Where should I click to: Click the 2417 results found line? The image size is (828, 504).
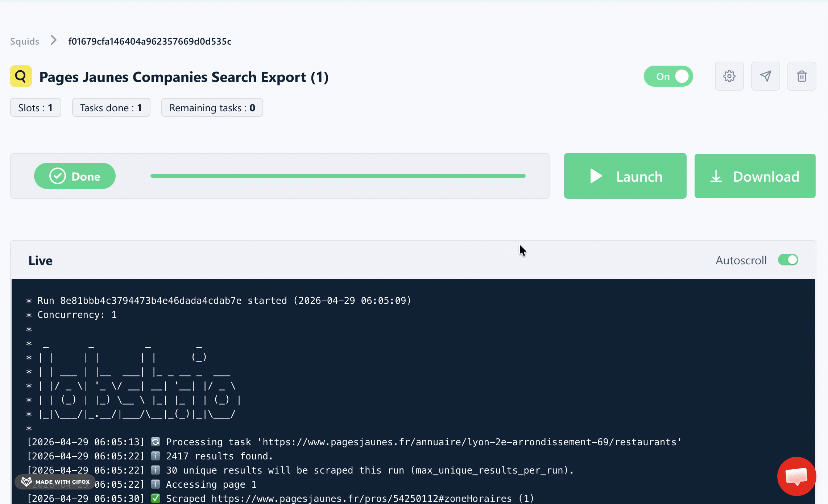click(150, 456)
